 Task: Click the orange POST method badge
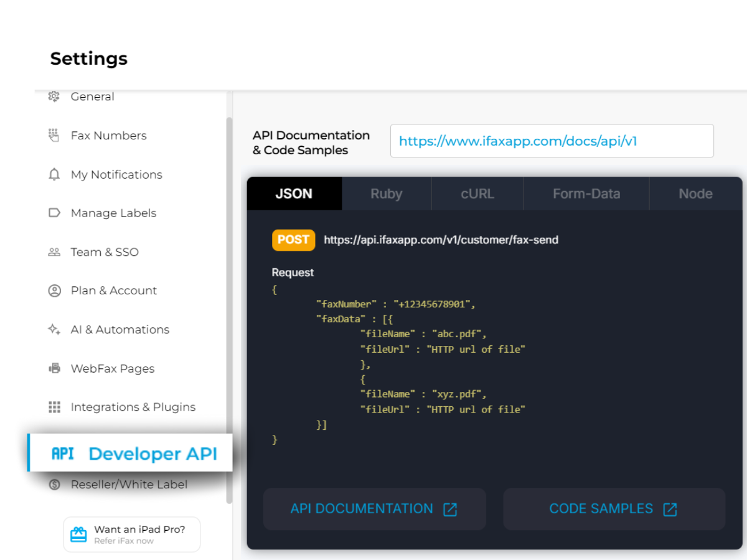[x=293, y=240]
